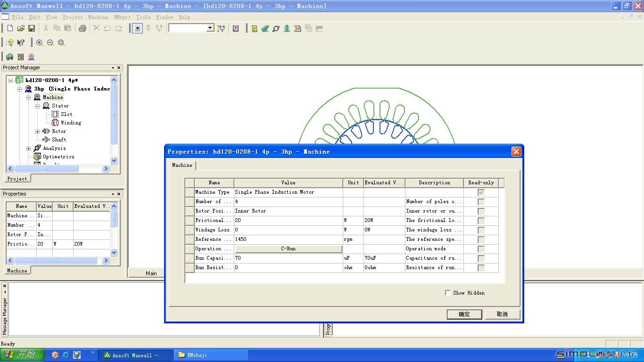Switch to Project tab in Project Manager
Screen dimensions: 644x362
(17, 179)
